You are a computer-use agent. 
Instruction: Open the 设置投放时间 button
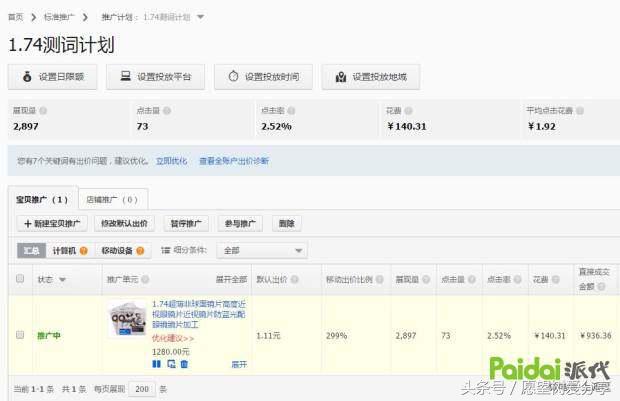pyautogui.click(x=263, y=77)
